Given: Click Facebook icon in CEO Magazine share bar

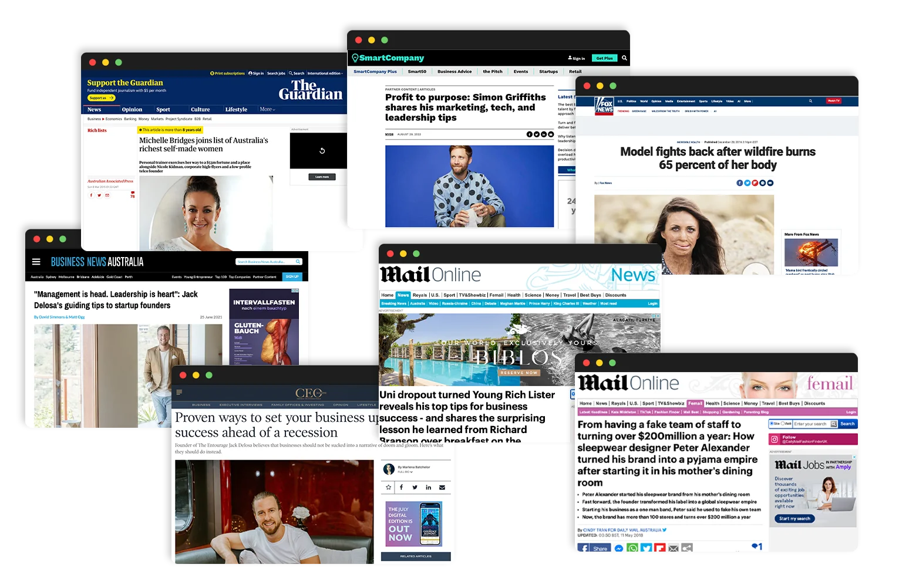Looking at the screenshot, I should 402,487.
